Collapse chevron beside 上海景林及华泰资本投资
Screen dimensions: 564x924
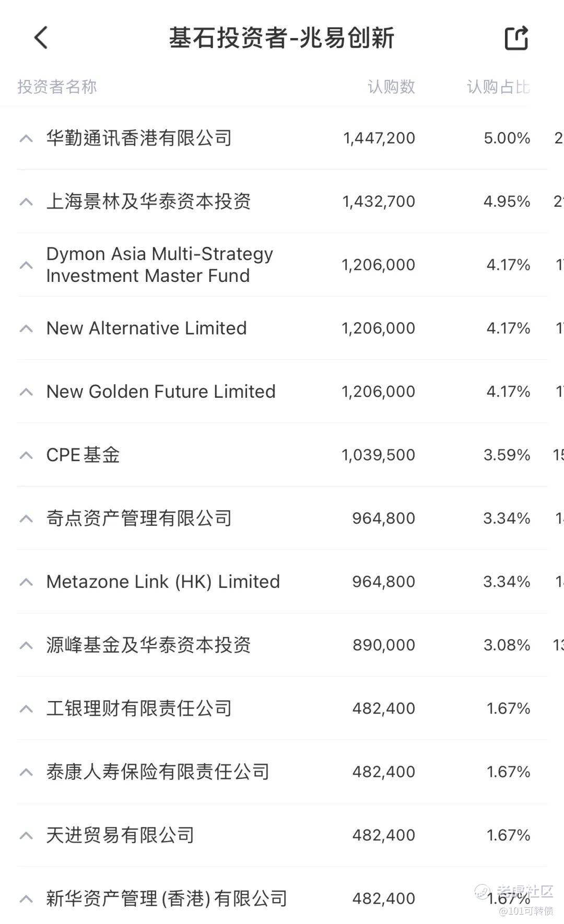pyautogui.click(x=26, y=202)
